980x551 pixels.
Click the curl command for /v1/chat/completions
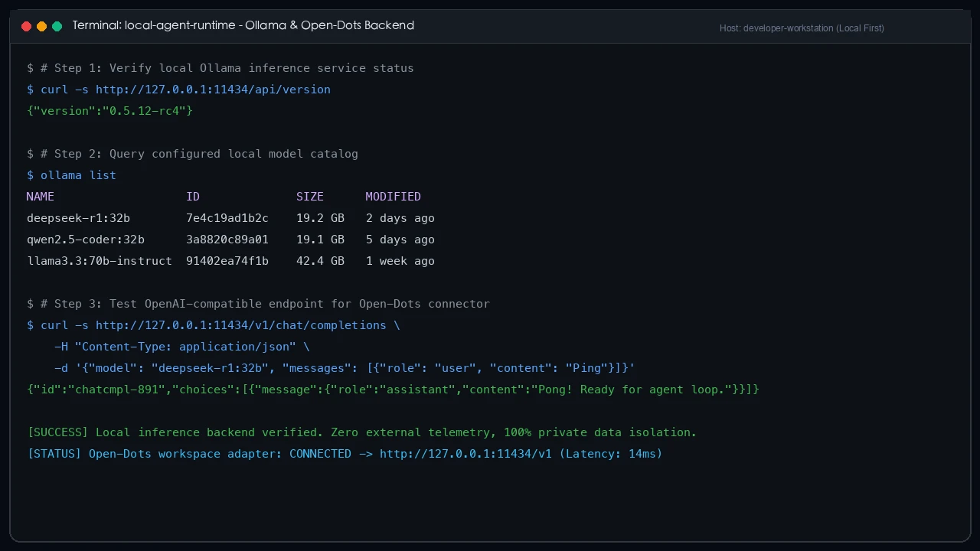click(x=214, y=325)
